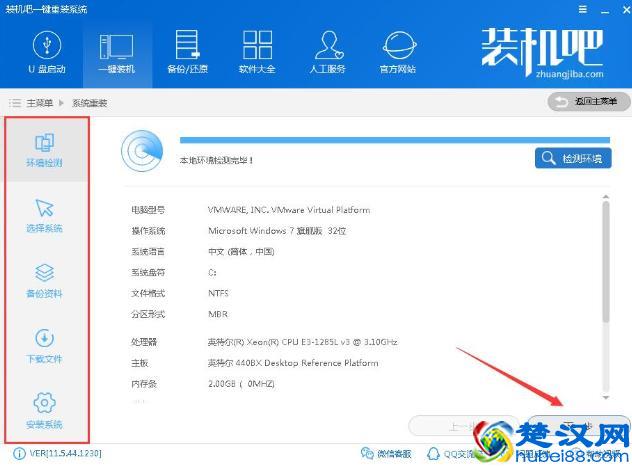632x466 pixels.
Task: Click the info list scrollbar thumb
Action: point(605,262)
